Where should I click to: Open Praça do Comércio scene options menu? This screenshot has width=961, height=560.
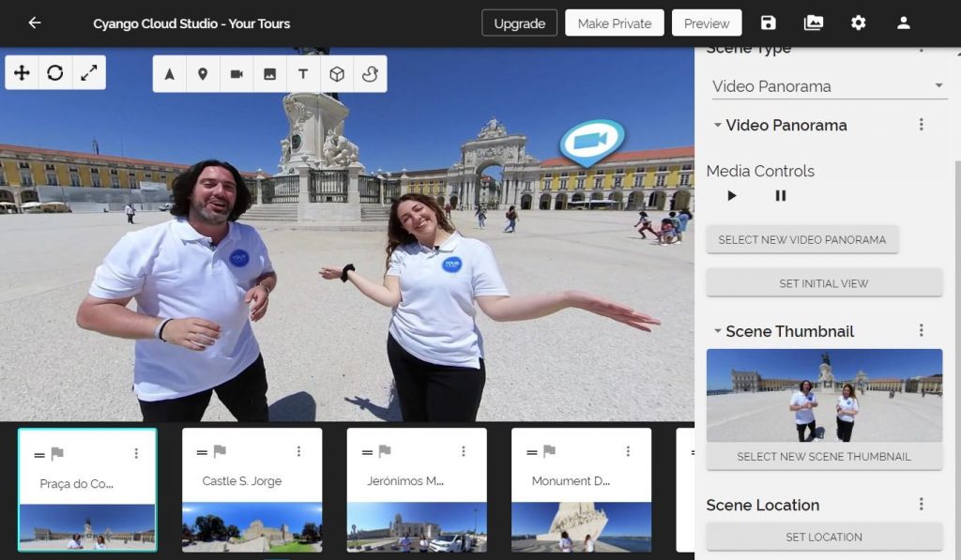click(136, 453)
